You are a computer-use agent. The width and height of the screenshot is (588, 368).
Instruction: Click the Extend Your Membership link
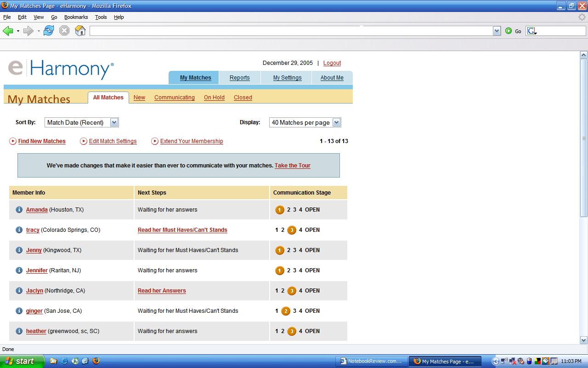[192, 141]
